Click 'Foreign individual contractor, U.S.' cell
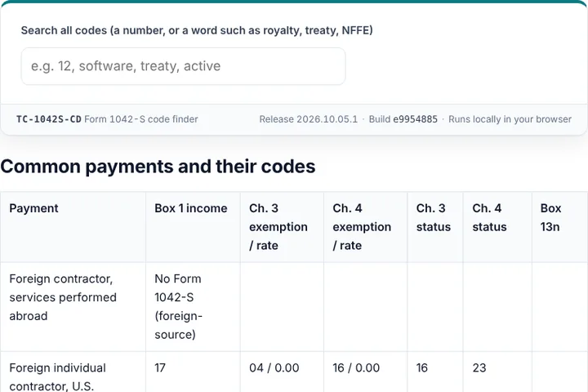Image resolution: width=588 pixels, height=392 pixels. point(73,372)
